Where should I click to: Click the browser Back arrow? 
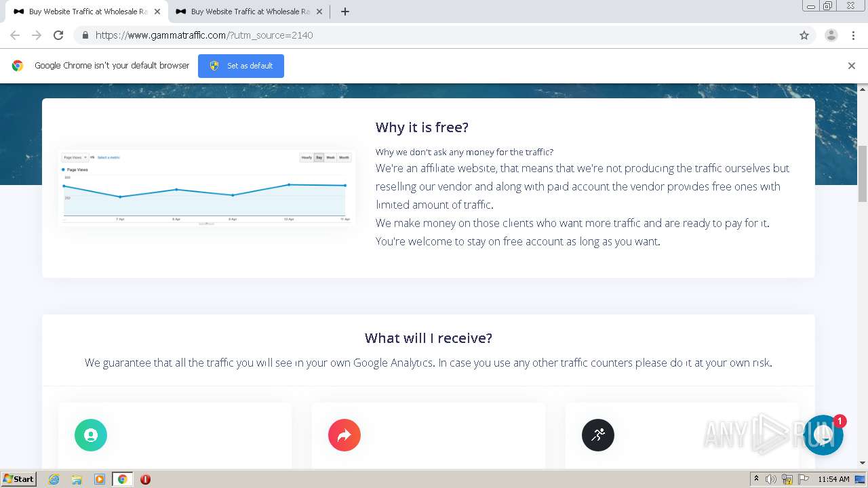pyautogui.click(x=15, y=35)
